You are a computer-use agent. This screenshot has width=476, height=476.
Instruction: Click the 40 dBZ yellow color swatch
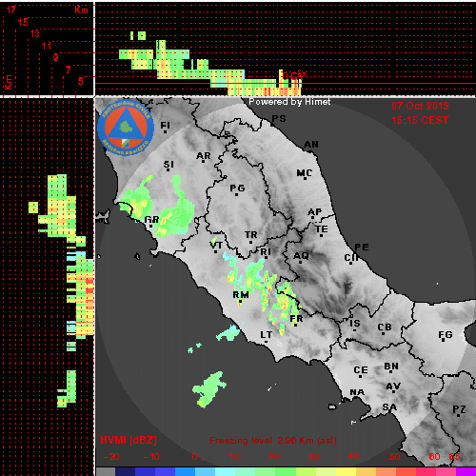tap(347, 471)
